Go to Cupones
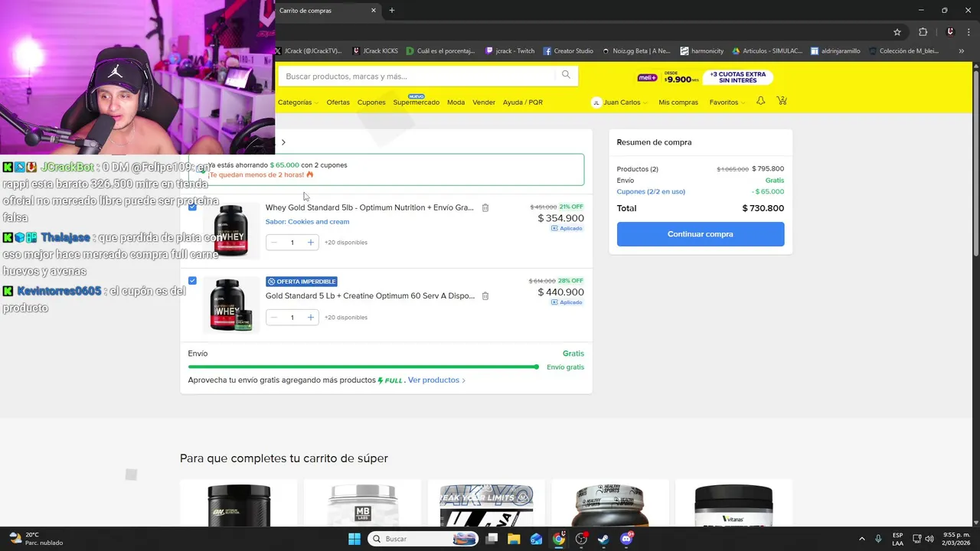This screenshot has width=980, height=551. click(x=371, y=102)
